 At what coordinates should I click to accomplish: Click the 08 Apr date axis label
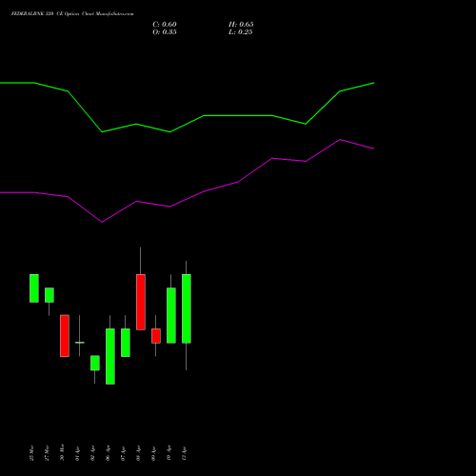(x=138, y=454)
